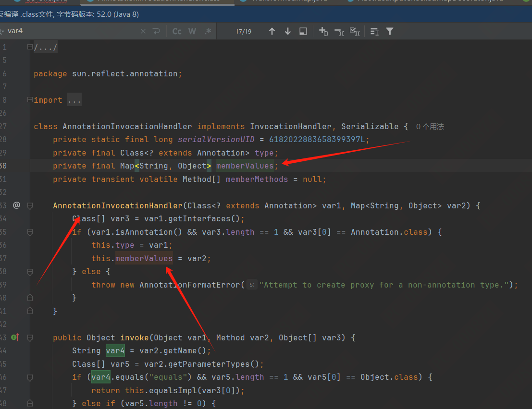
Task: Expand folded import statements
Action: (x=29, y=100)
